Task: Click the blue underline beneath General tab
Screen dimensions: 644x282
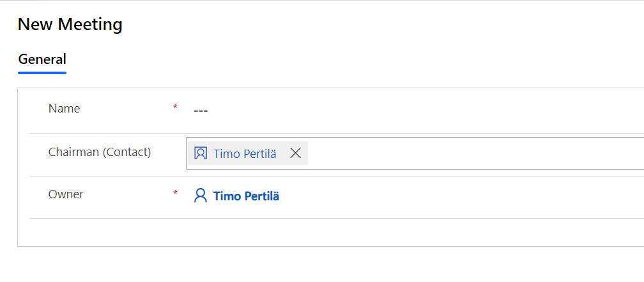Action: [x=42, y=73]
